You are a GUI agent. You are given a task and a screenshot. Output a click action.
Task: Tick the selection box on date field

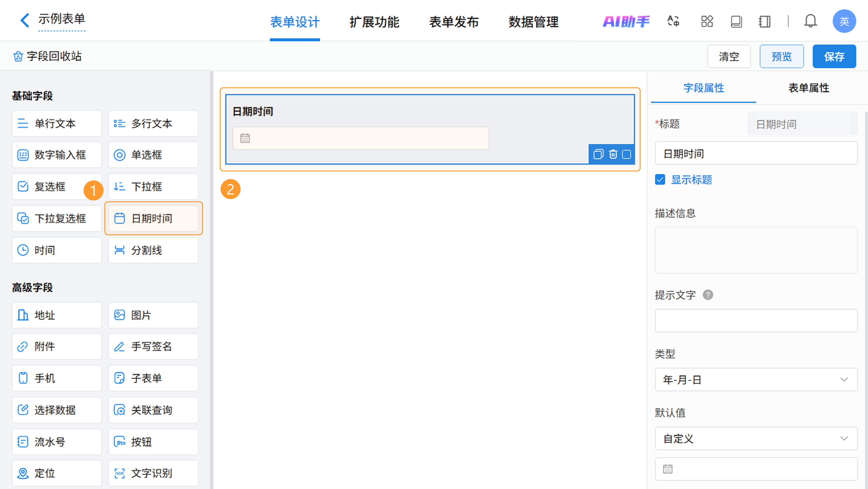pos(627,154)
